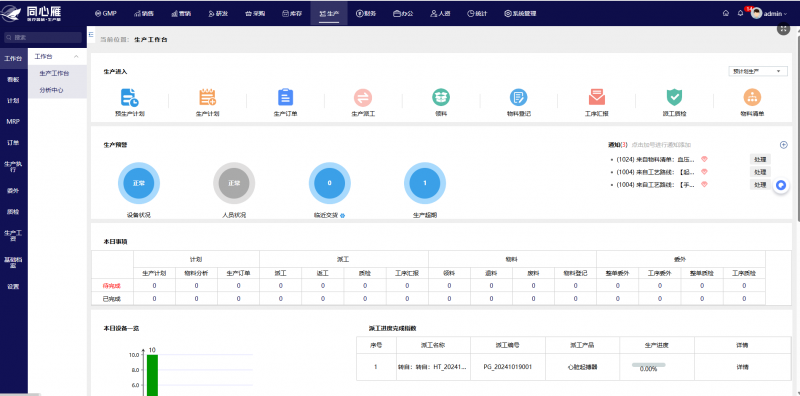This screenshot has height=396, width=800.
Task: Open the 生产订单 clipboard icon
Action: click(285, 97)
